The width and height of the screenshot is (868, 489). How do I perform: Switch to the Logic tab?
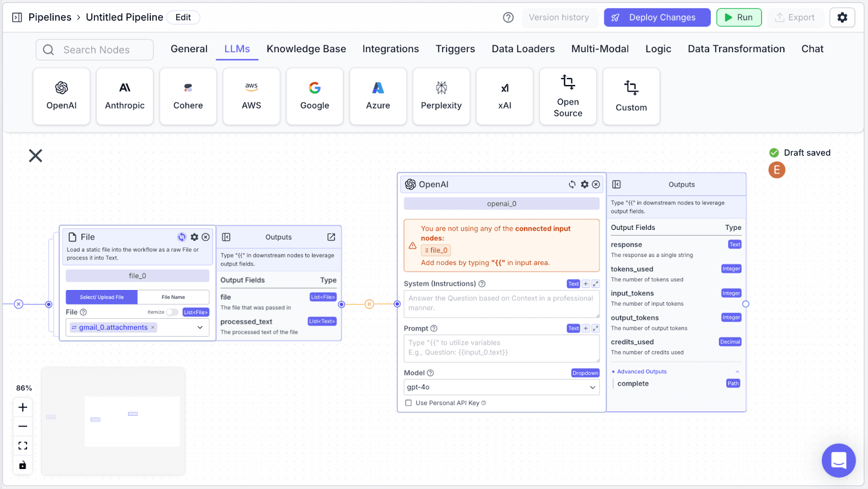pyautogui.click(x=658, y=49)
